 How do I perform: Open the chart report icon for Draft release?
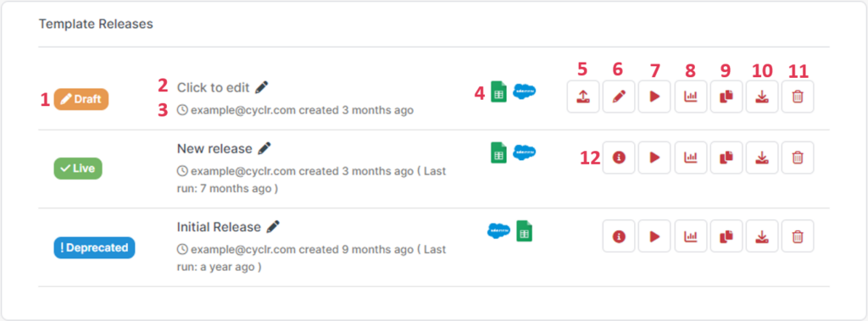click(690, 97)
